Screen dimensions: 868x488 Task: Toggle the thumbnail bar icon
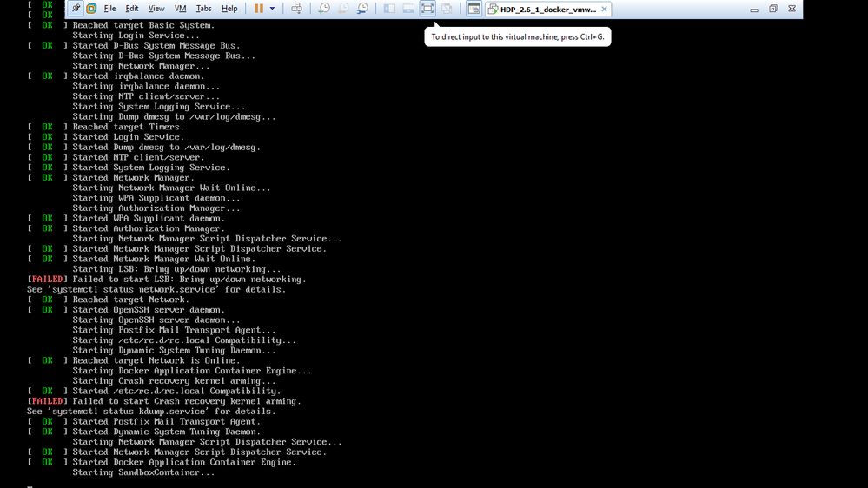coord(408,9)
